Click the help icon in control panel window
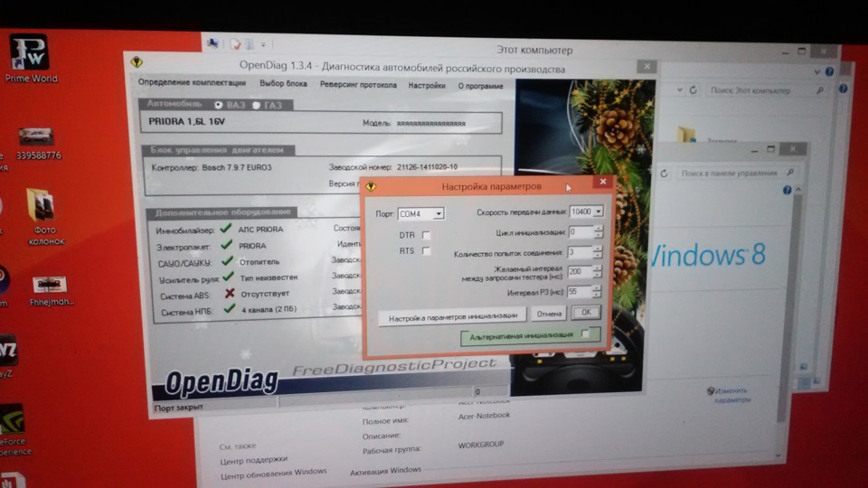868x488 pixels. [x=787, y=191]
